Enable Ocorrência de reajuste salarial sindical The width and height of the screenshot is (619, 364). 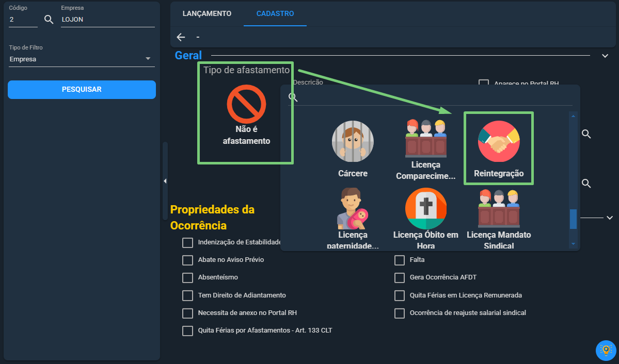(400, 313)
